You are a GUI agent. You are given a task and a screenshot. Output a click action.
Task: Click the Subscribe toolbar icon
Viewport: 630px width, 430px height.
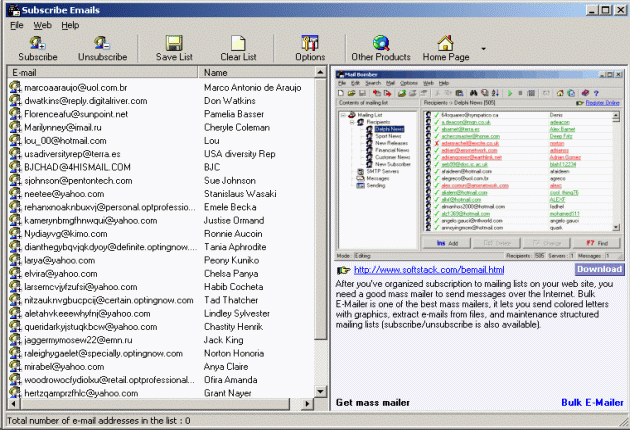pos(38,42)
